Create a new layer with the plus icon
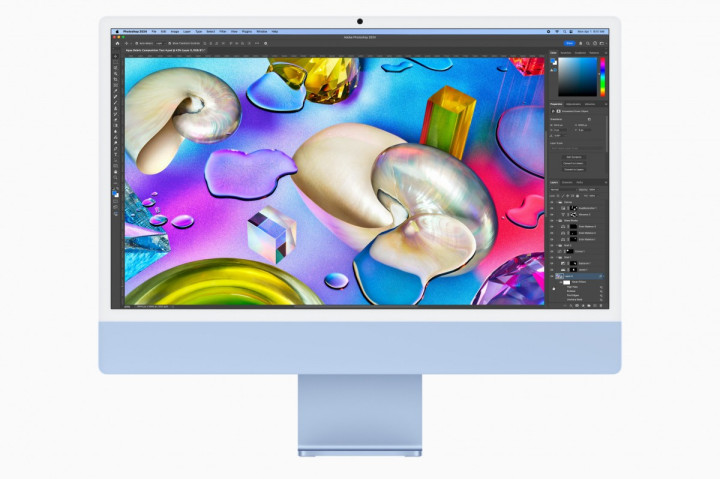This screenshot has width=720, height=479. [x=593, y=303]
